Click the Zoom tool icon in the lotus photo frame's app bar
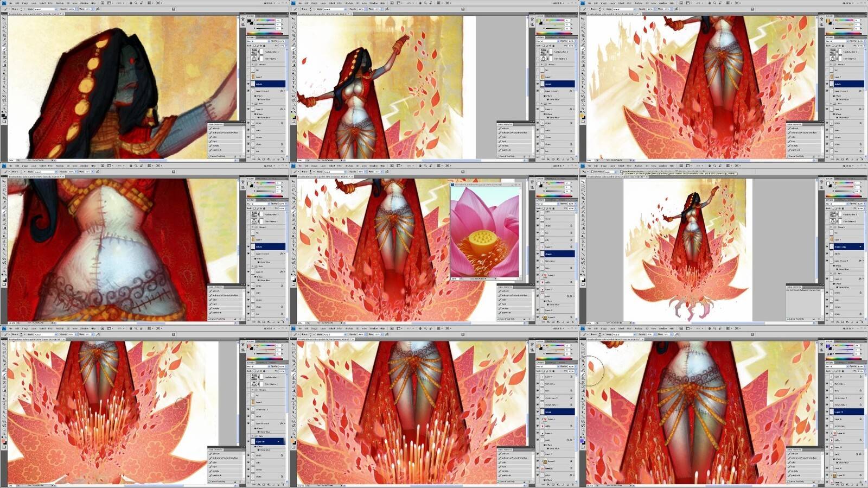The width and height of the screenshot is (868, 488). coord(425,166)
